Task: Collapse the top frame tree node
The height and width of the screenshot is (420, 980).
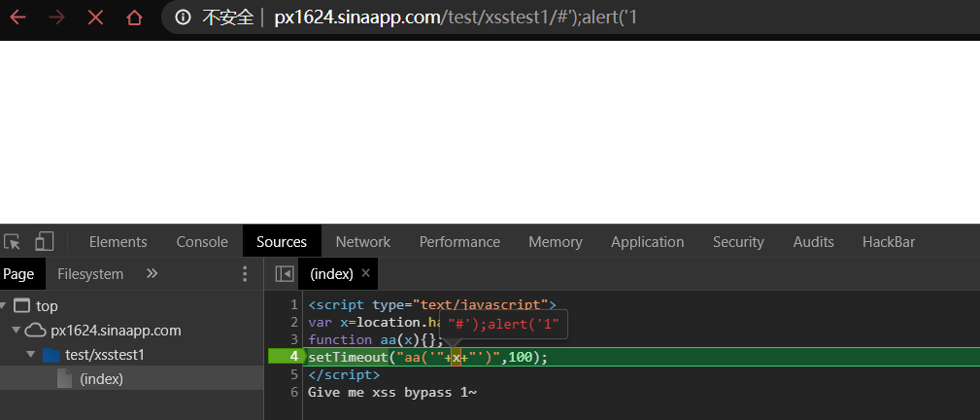Action: tap(6, 306)
